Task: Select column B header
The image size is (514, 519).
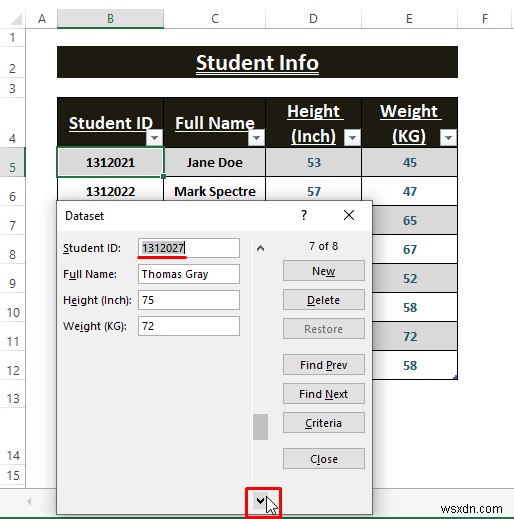Action: (110, 19)
